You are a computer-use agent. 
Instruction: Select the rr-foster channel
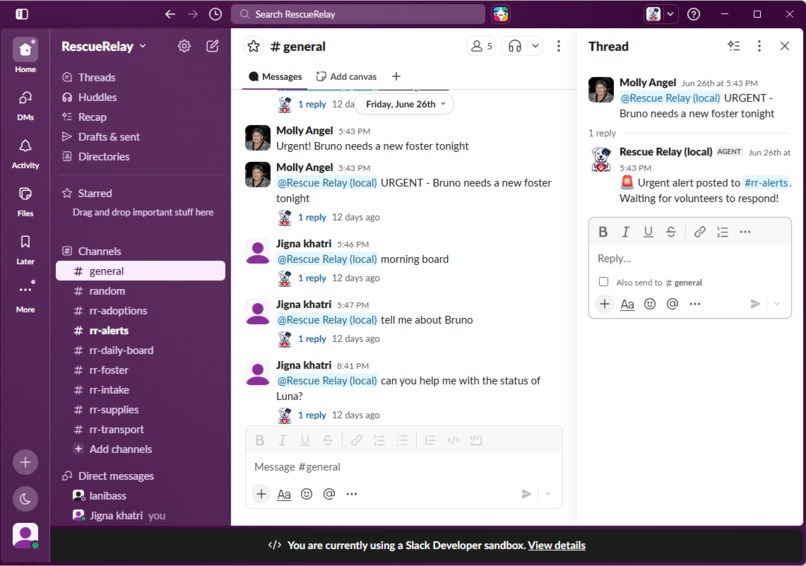140,370
